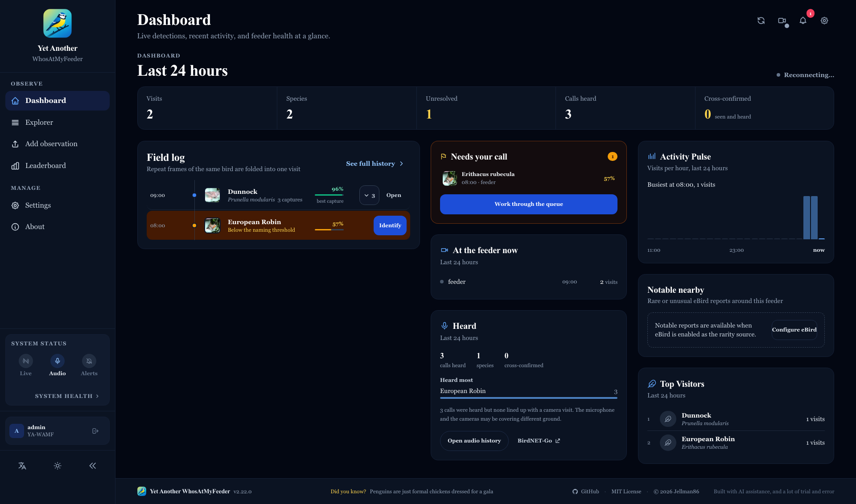856x504 pixels.
Task: Click the tall bars in the Activity Pulse chart
Action: (x=811, y=217)
